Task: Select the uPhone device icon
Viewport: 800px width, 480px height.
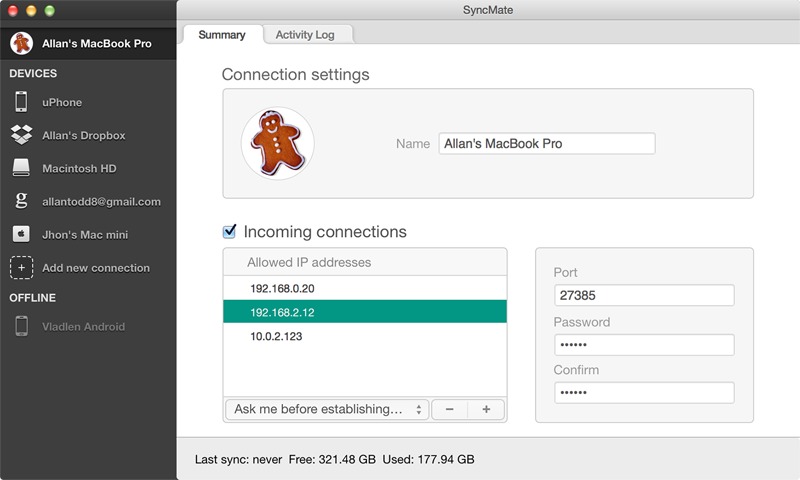Action: [21, 102]
